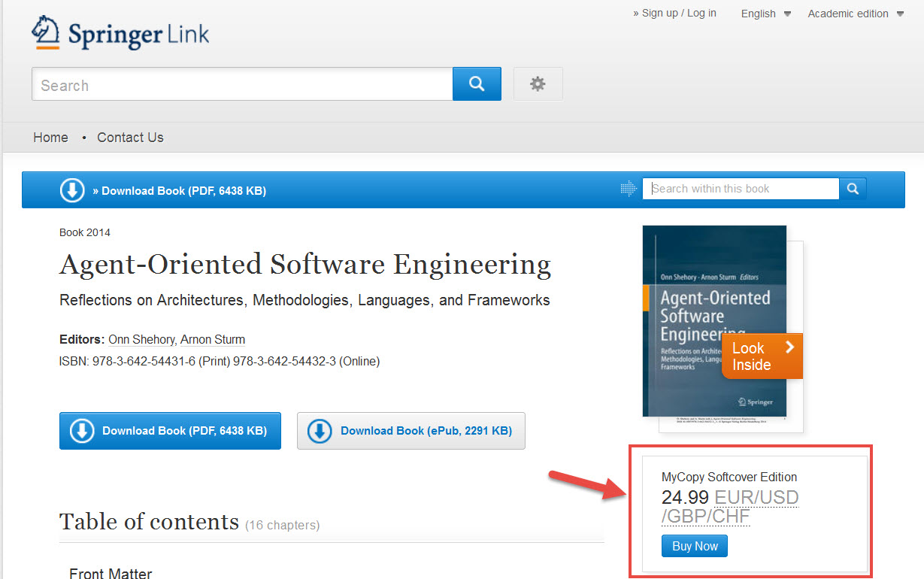Click blue Download Book (PDF, 6438 KB) button
This screenshot has height=579, width=924.
click(x=170, y=431)
